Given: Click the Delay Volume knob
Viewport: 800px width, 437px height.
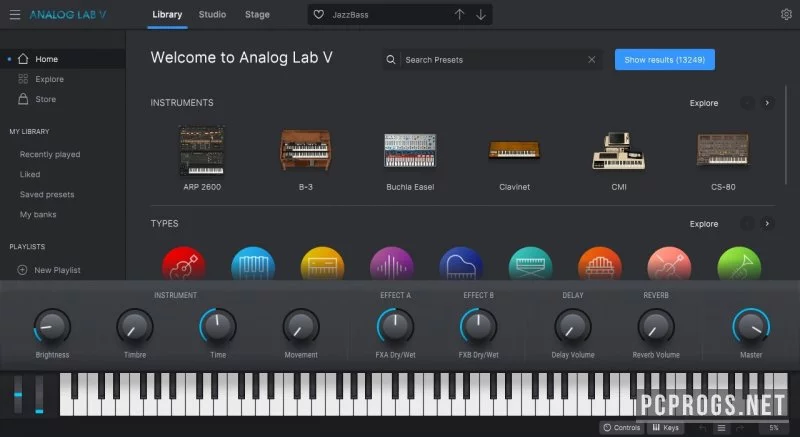Looking at the screenshot, I should point(573,326).
